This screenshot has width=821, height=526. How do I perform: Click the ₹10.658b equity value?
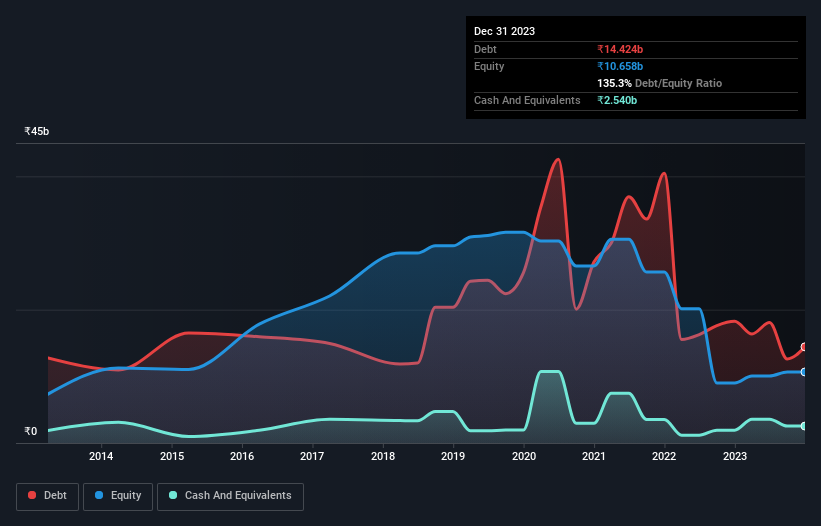pyautogui.click(x=620, y=66)
